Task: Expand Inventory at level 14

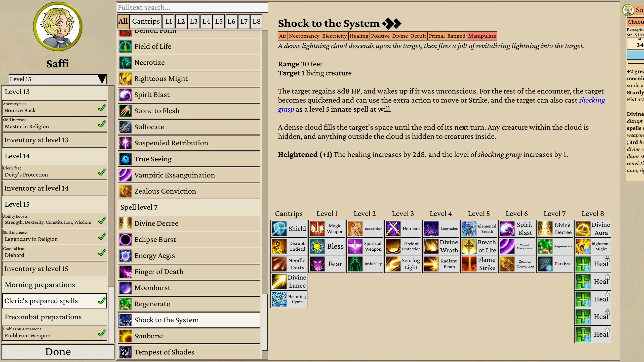Action: 55,188
